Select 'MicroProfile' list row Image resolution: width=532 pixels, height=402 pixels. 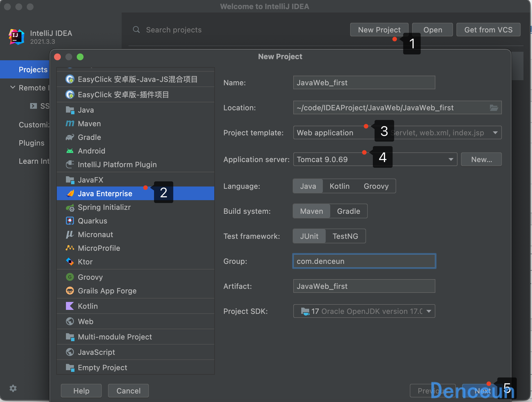point(136,248)
